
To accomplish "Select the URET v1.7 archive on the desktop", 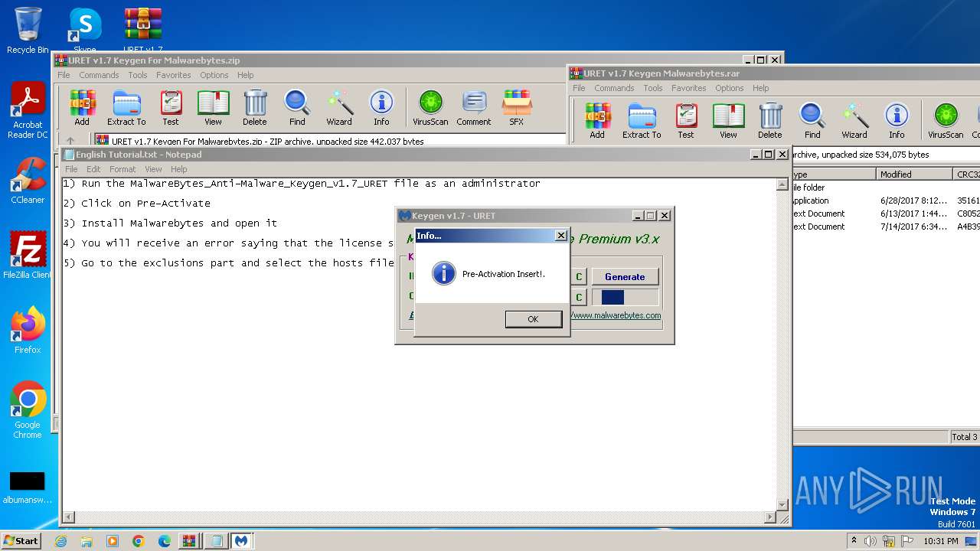I will [143, 31].
